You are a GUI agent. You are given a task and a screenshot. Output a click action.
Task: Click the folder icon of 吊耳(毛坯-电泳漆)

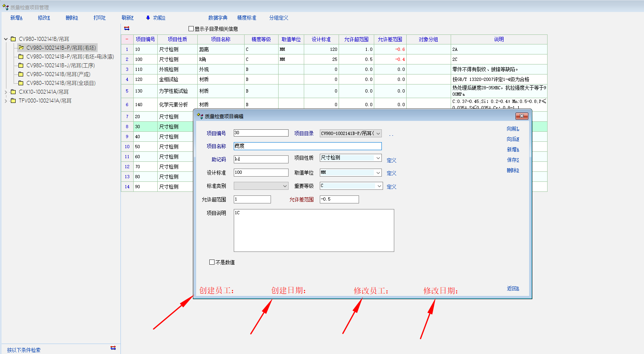[x=21, y=56]
